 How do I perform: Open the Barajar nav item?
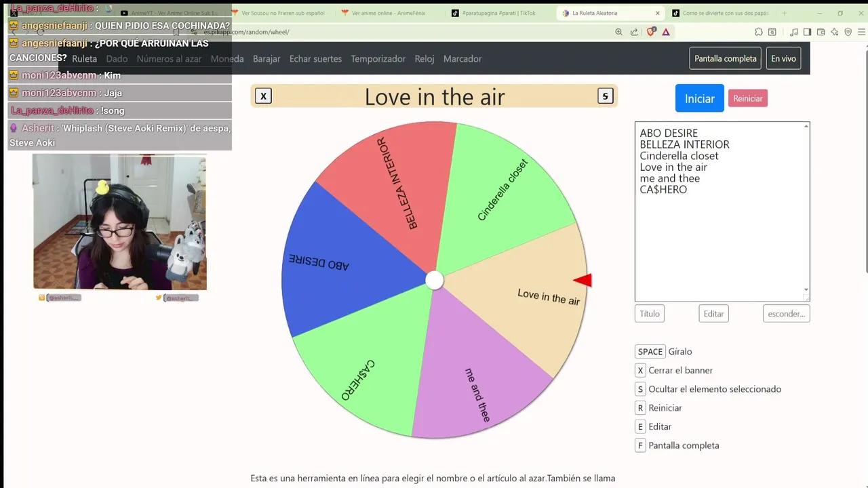pyautogui.click(x=267, y=59)
